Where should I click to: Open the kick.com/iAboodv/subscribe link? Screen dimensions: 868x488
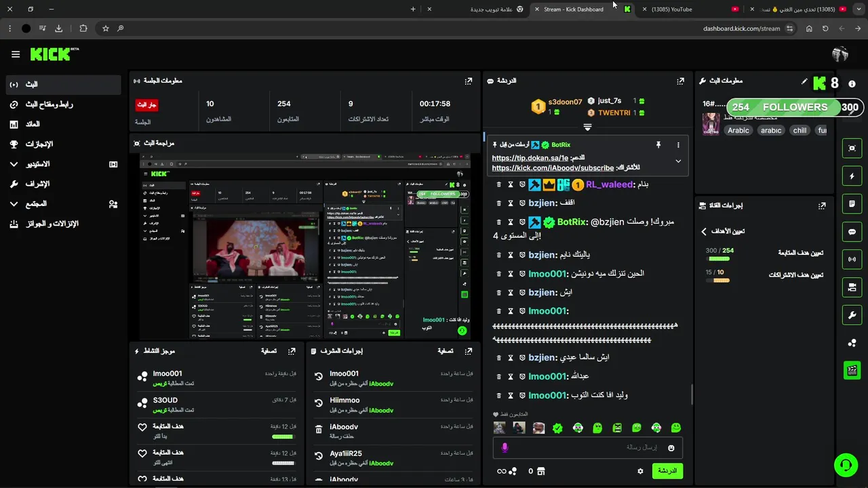[553, 168]
